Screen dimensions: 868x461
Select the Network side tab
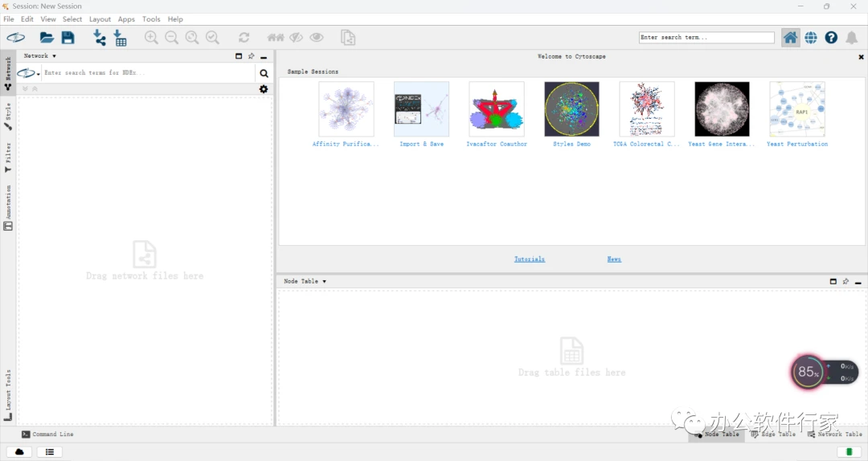(x=8, y=73)
